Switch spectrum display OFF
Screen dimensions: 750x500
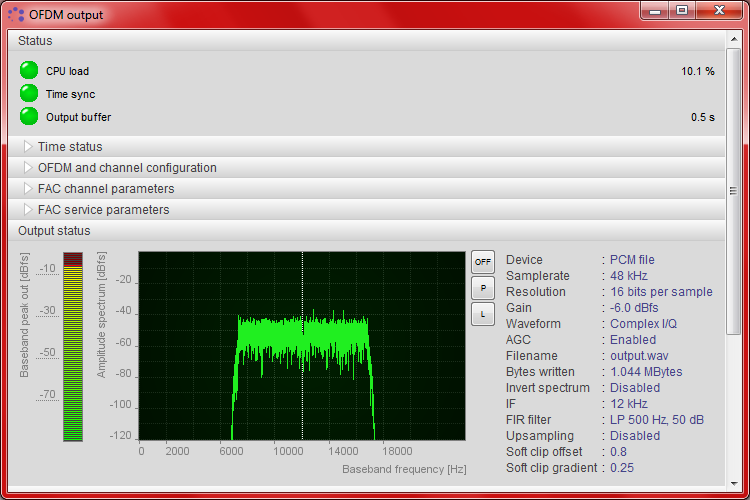tap(483, 262)
